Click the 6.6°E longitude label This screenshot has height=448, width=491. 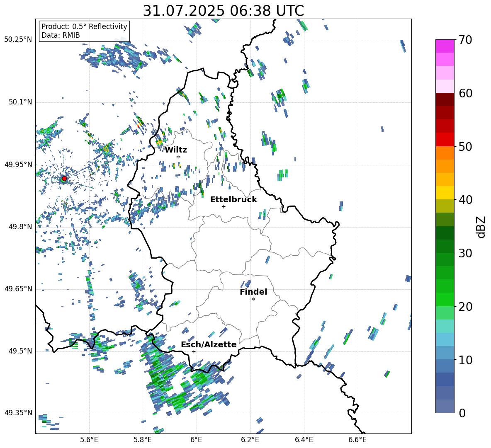[x=357, y=440]
